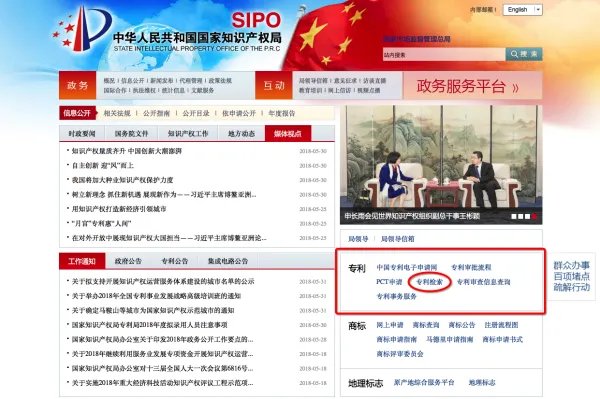Switch to the 集成电路公告 tab

[x=228, y=261]
